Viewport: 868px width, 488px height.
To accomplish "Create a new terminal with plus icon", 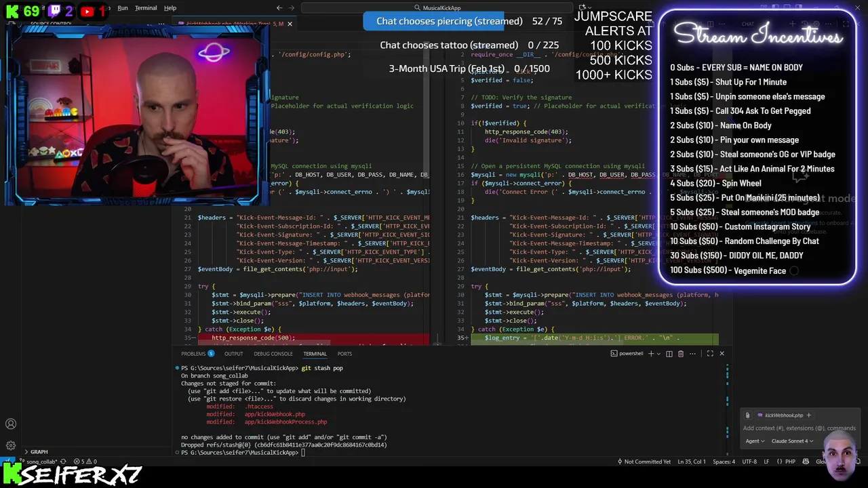I will pos(651,354).
